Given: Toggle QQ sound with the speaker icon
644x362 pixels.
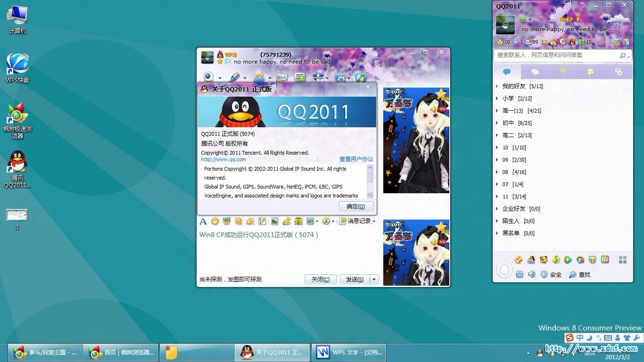Looking at the screenshot, I should (532, 274).
